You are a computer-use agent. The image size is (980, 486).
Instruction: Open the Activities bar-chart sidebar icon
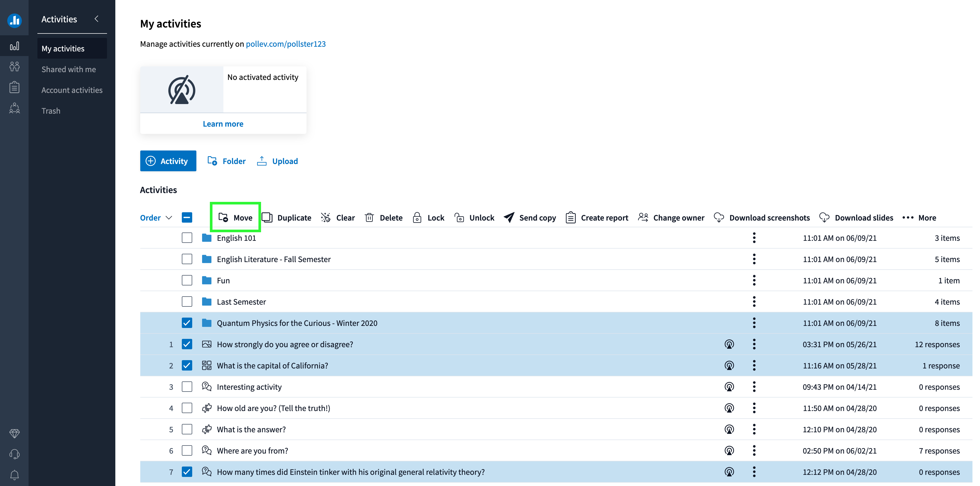(x=15, y=46)
